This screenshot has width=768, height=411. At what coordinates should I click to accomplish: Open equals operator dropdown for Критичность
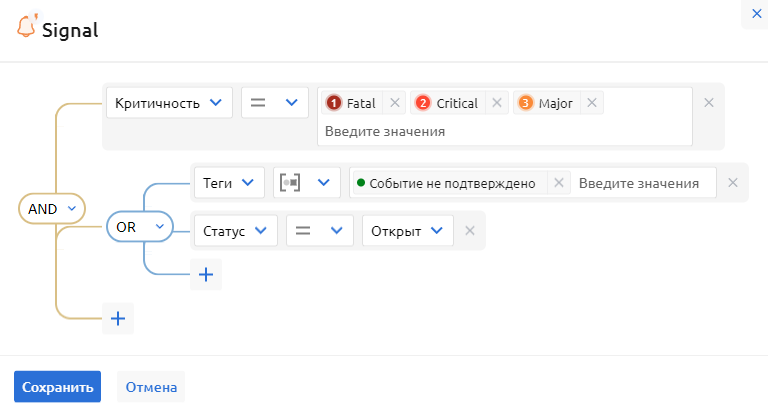coord(275,103)
